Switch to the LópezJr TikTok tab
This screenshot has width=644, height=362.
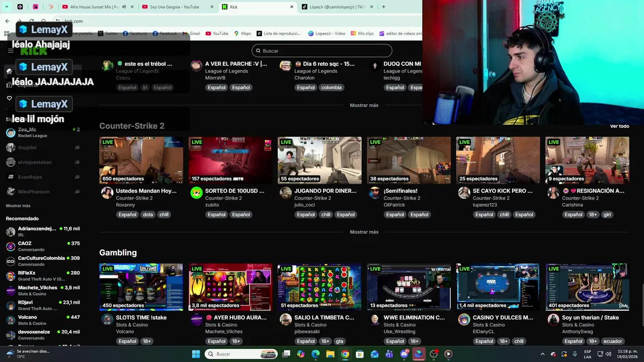tap(338, 7)
